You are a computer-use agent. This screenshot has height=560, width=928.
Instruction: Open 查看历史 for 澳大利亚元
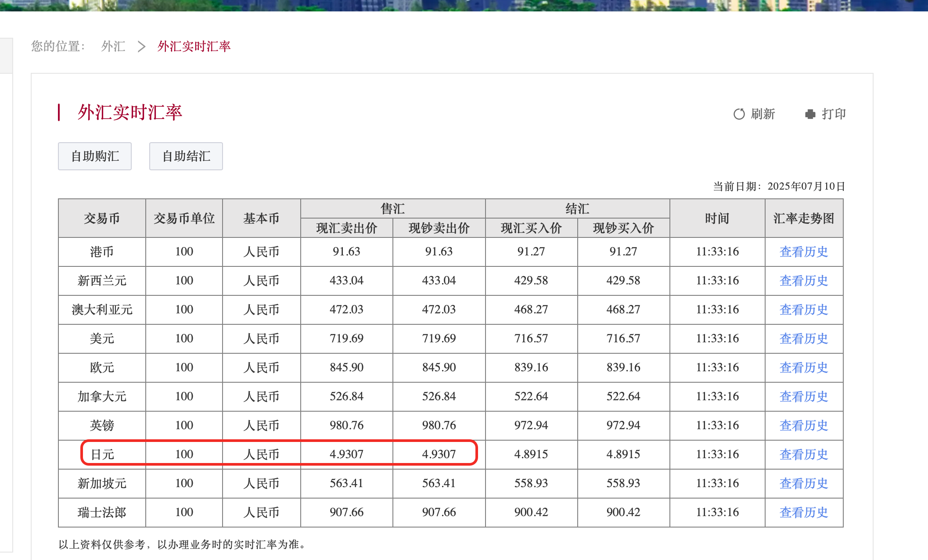803,310
